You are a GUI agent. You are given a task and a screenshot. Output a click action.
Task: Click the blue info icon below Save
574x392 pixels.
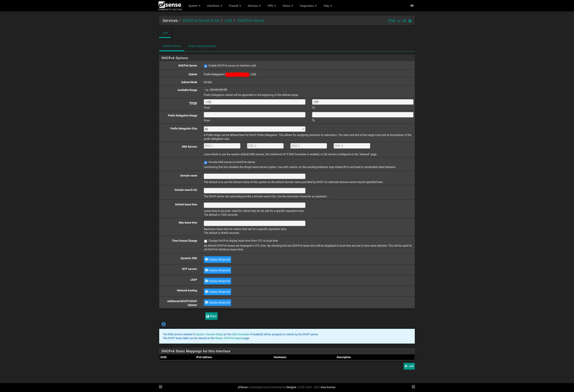click(x=164, y=324)
